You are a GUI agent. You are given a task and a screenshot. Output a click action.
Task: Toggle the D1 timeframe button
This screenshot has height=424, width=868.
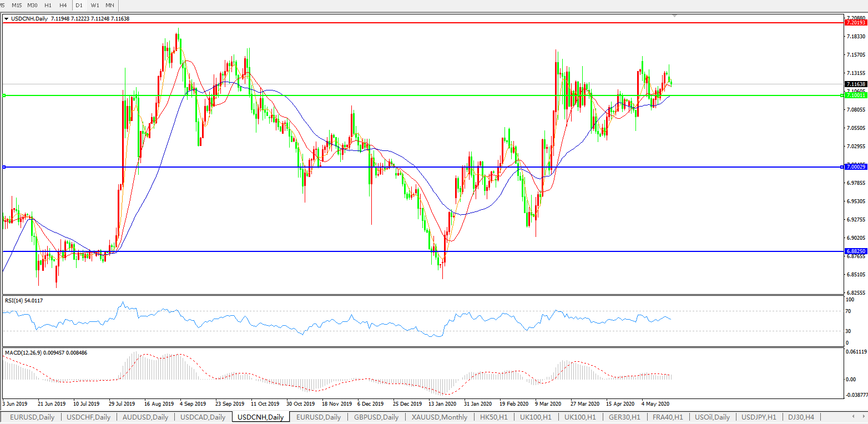(79, 5)
